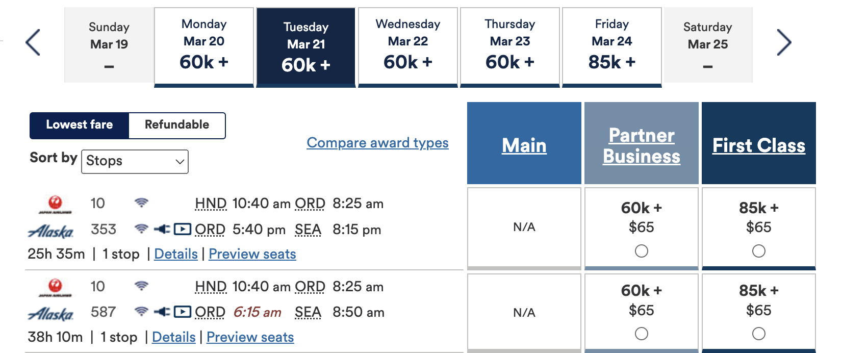
Task: Click Japan Airlines logo on first itinerary
Action: coord(55,204)
